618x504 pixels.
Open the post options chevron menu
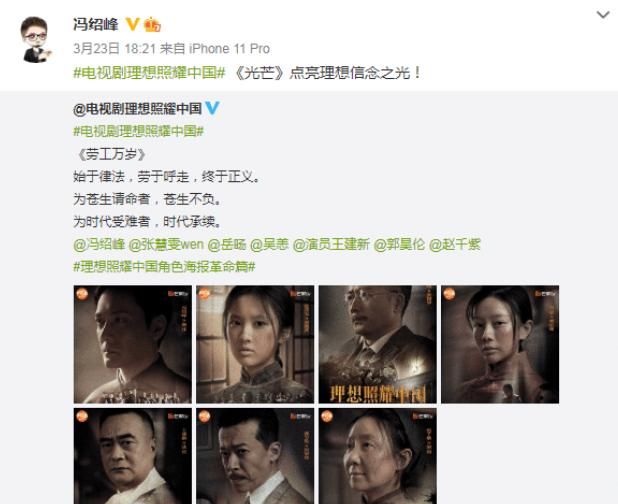pos(603,15)
